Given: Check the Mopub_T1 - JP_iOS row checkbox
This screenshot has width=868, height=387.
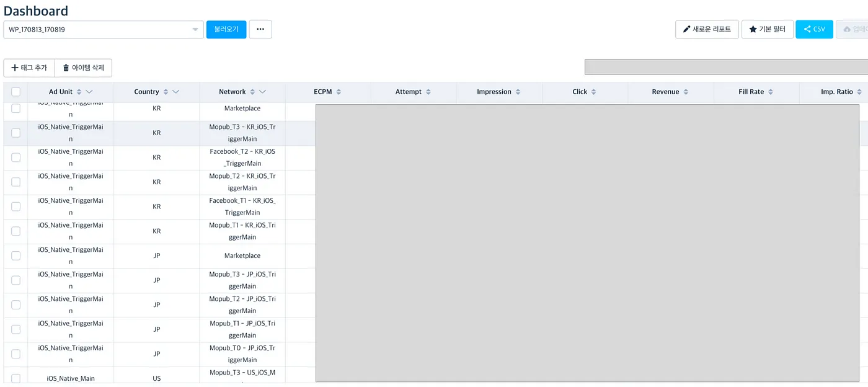Looking at the screenshot, I should point(15,329).
